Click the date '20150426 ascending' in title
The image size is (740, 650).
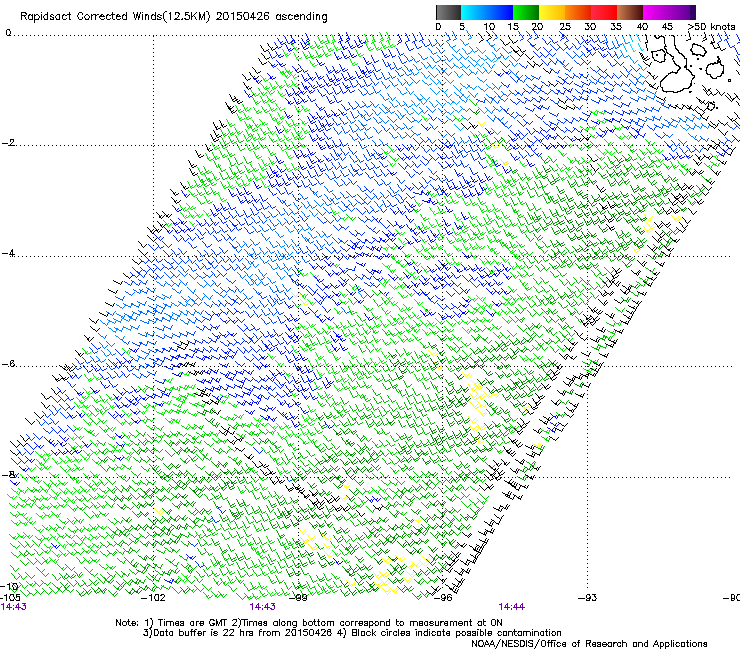[271, 17]
